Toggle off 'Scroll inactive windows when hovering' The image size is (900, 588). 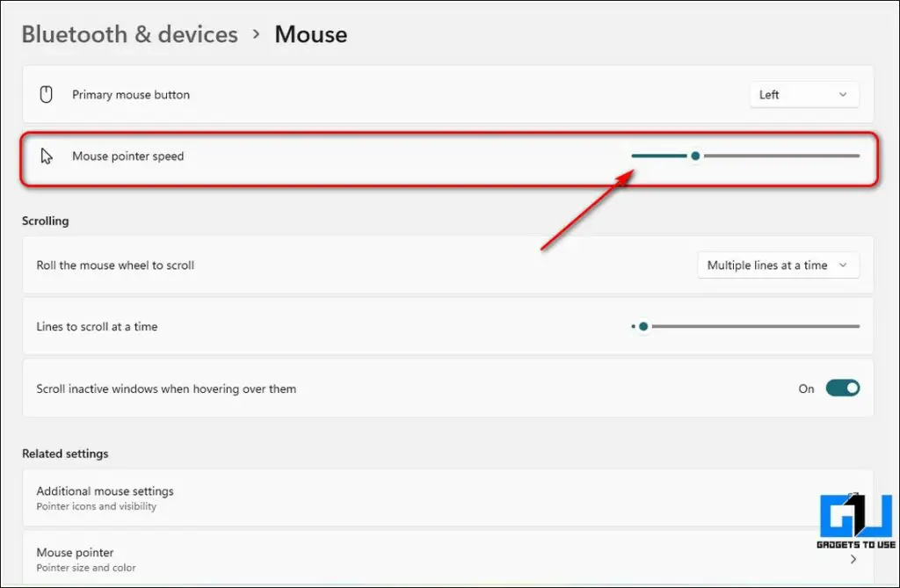pyautogui.click(x=842, y=388)
